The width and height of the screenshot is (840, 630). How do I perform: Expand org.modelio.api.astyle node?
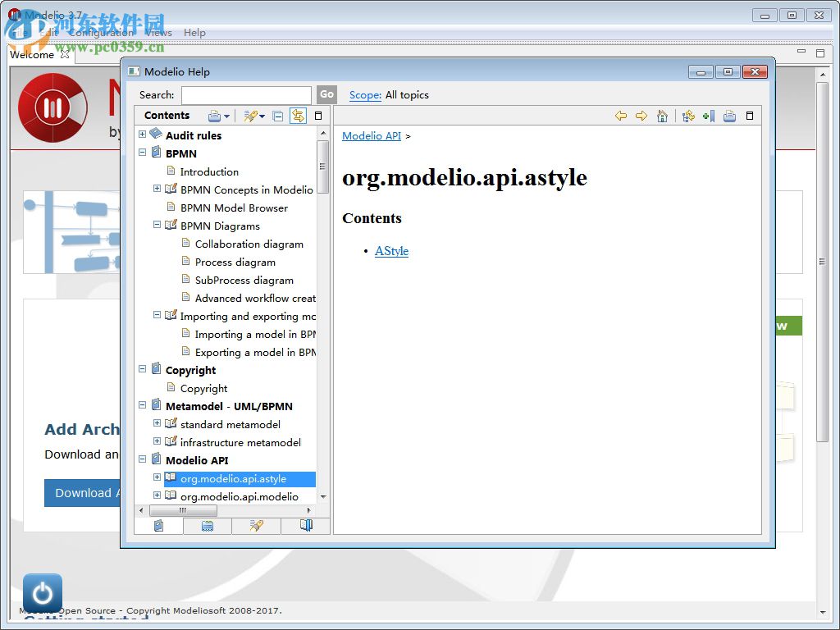pyautogui.click(x=157, y=477)
